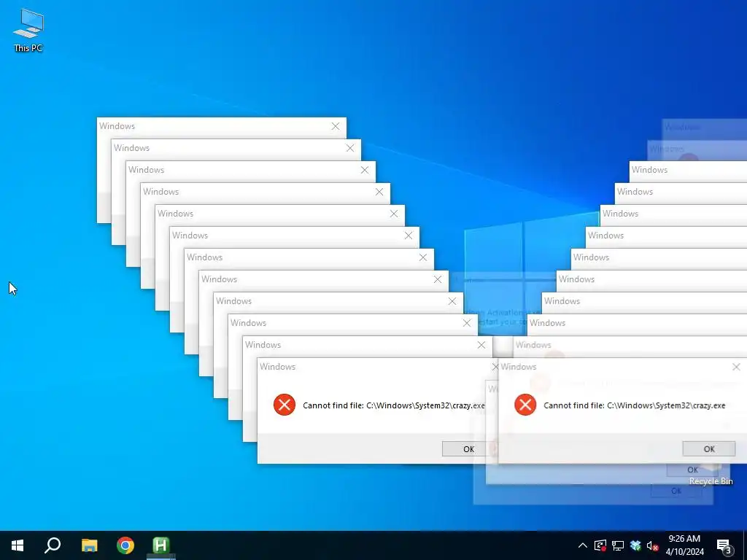747x560 pixels.
Task: Open the taskbar search magnifier
Action: click(53, 545)
